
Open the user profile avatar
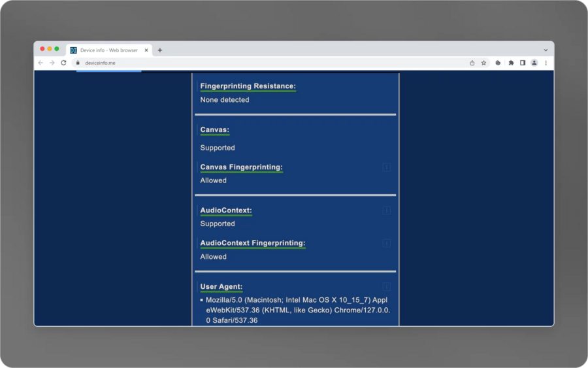(x=534, y=63)
